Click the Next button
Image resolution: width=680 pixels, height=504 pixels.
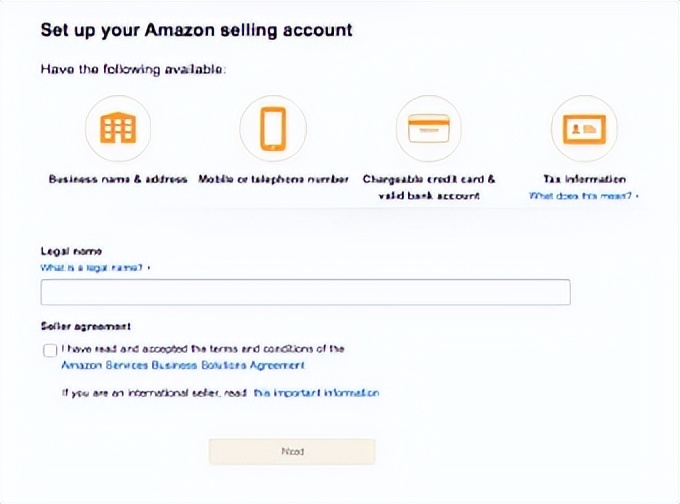[292, 452]
